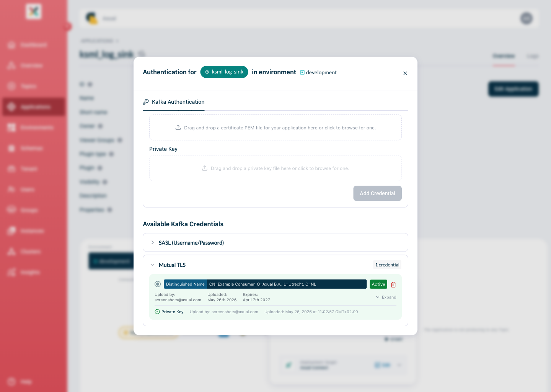Click the Add Credential button

[377, 193]
